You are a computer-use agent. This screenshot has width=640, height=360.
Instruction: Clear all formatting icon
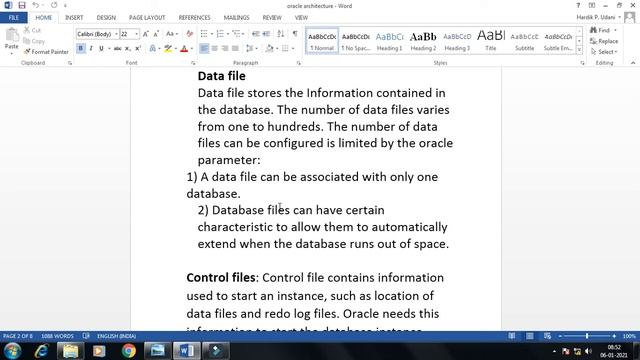[189, 34]
